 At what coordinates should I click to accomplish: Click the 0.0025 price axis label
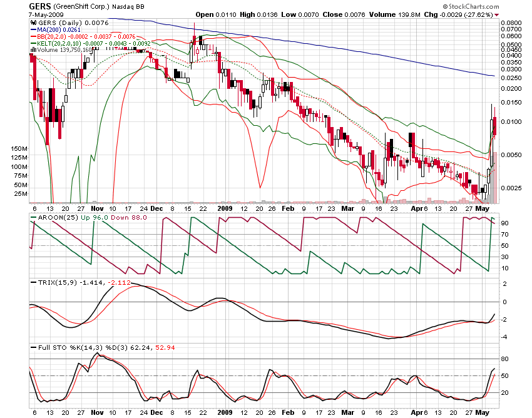[x=511, y=188]
